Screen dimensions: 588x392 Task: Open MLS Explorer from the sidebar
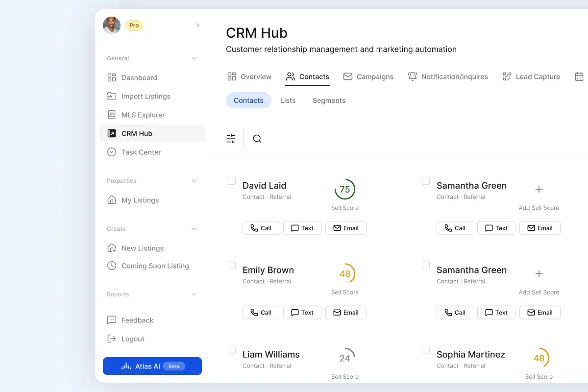click(x=112, y=115)
